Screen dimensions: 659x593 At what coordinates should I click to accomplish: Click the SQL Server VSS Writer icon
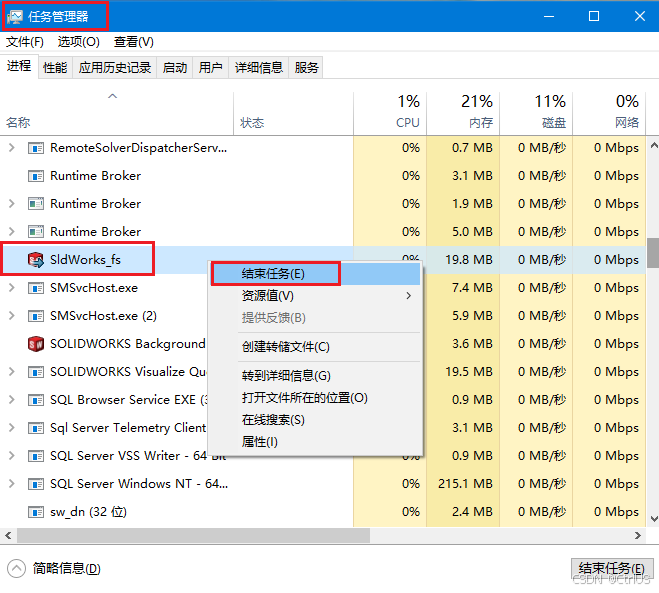(x=36, y=456)
